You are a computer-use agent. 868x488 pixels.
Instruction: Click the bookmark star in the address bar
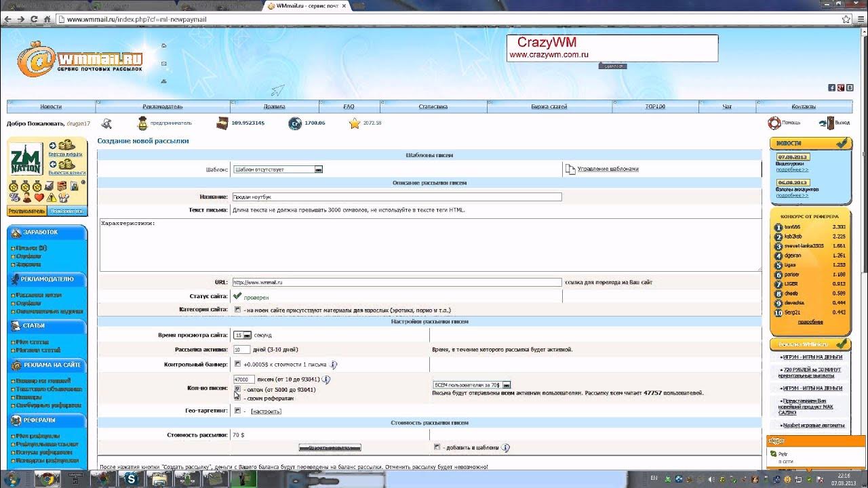point(847,19)
